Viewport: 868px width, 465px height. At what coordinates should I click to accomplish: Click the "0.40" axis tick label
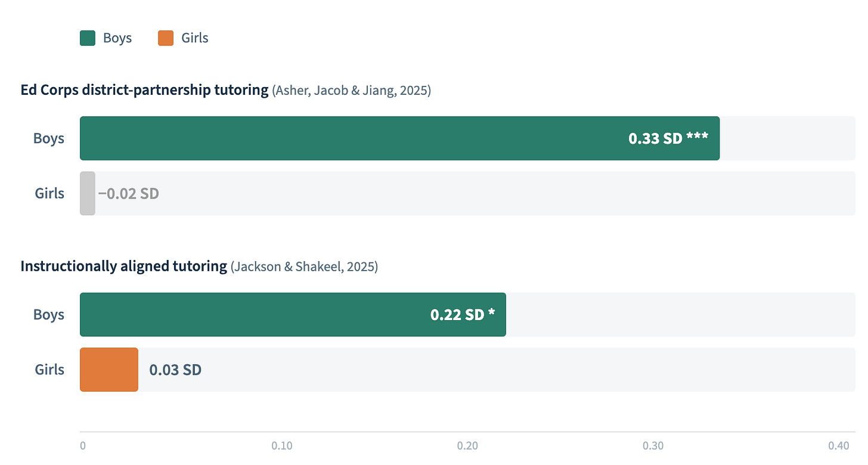click(x=839, y=445)
